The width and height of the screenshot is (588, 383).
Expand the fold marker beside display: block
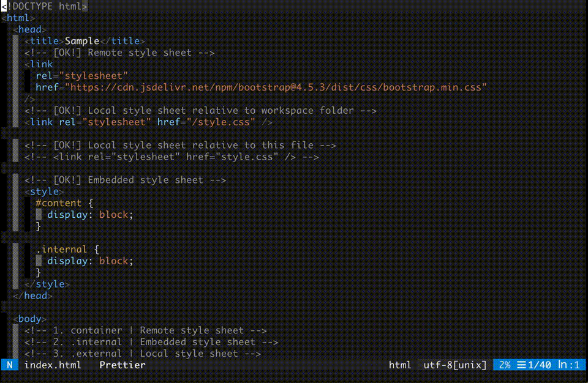(38, 214)
